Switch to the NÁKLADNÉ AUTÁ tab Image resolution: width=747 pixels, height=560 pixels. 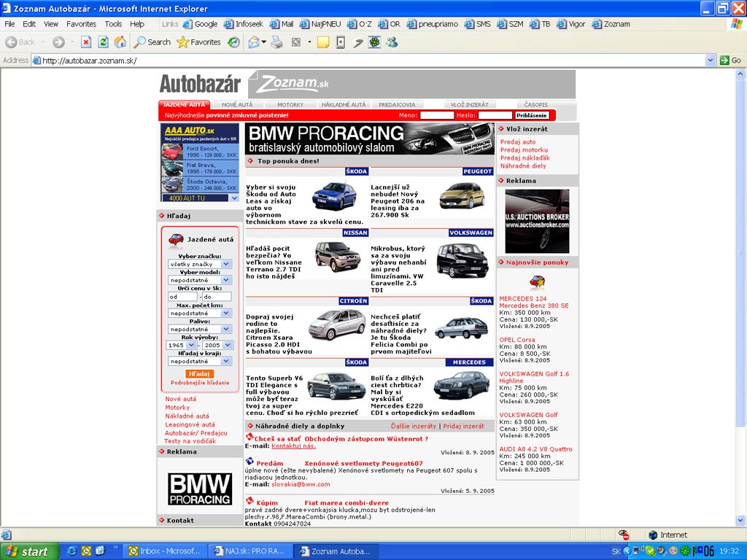point(344,105)
